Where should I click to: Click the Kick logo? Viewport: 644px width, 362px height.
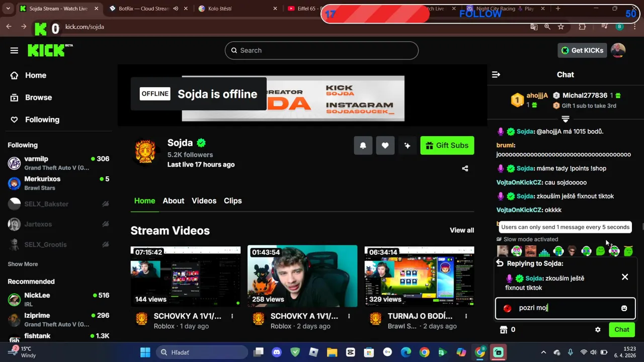pyautogui.click(x=50, y=50)
